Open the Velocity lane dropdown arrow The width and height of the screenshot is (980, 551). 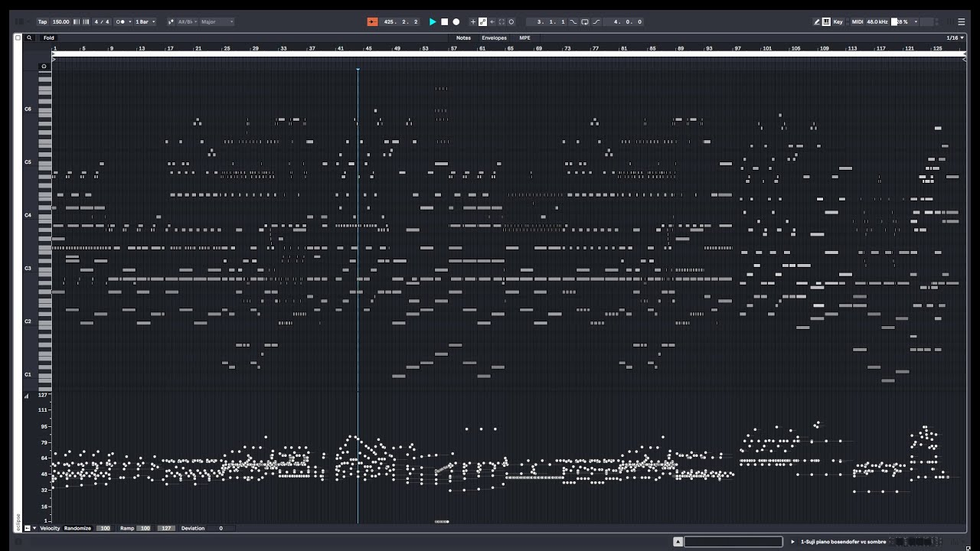[34, 528]
